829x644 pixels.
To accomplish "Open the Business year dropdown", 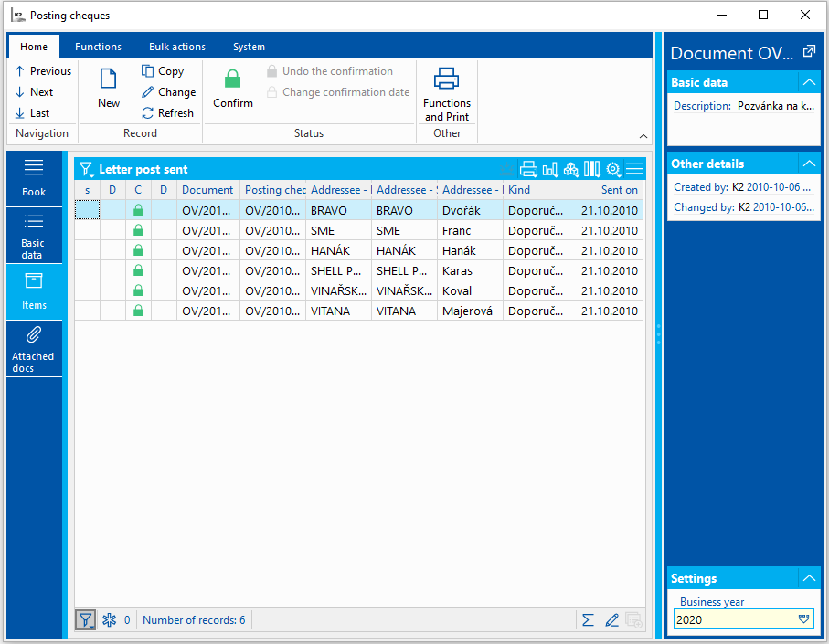I will click(804, 619).
